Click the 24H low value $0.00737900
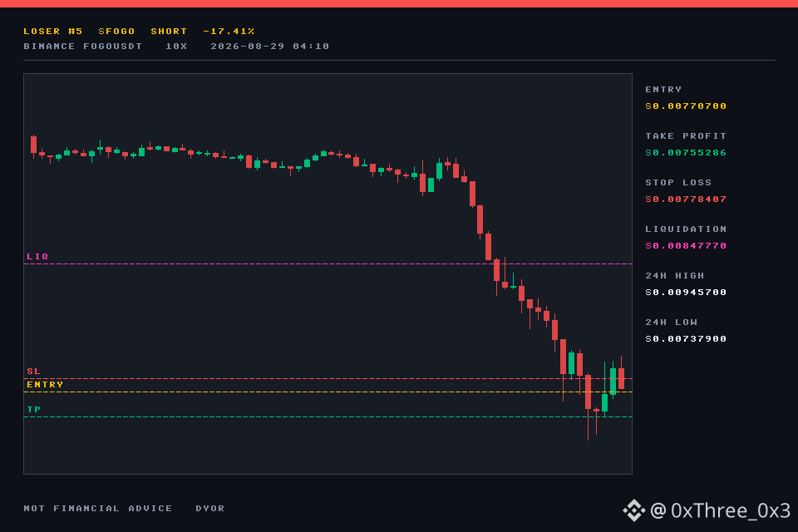Screen dimensions: 798x532 click(686, 339)
